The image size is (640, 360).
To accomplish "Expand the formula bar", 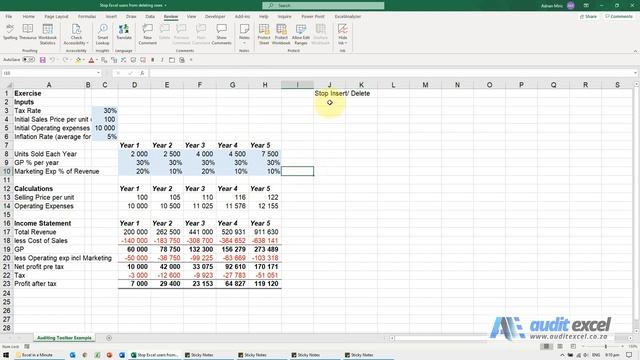I will pyautogui.click(x=636, y=73).
